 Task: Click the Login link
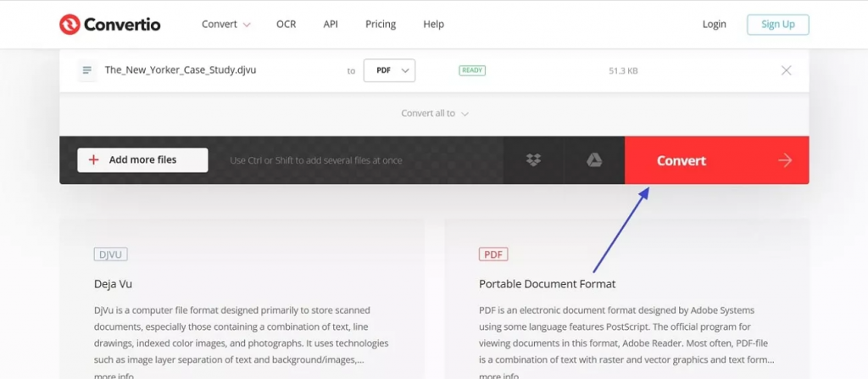tap(714, 25)
